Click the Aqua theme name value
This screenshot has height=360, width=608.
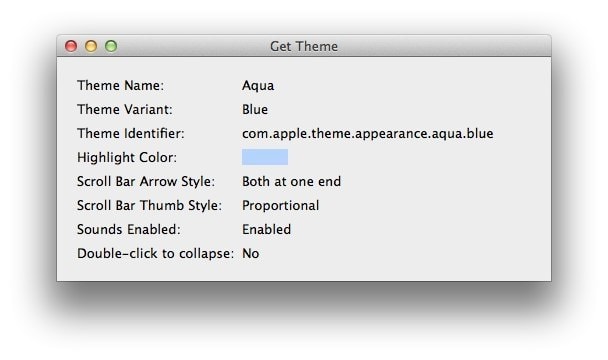pos(258,86)
